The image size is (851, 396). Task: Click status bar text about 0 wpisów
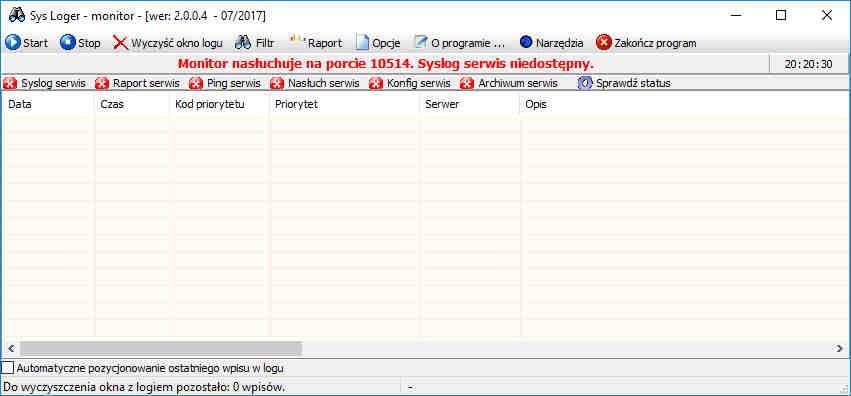point(144,387)
